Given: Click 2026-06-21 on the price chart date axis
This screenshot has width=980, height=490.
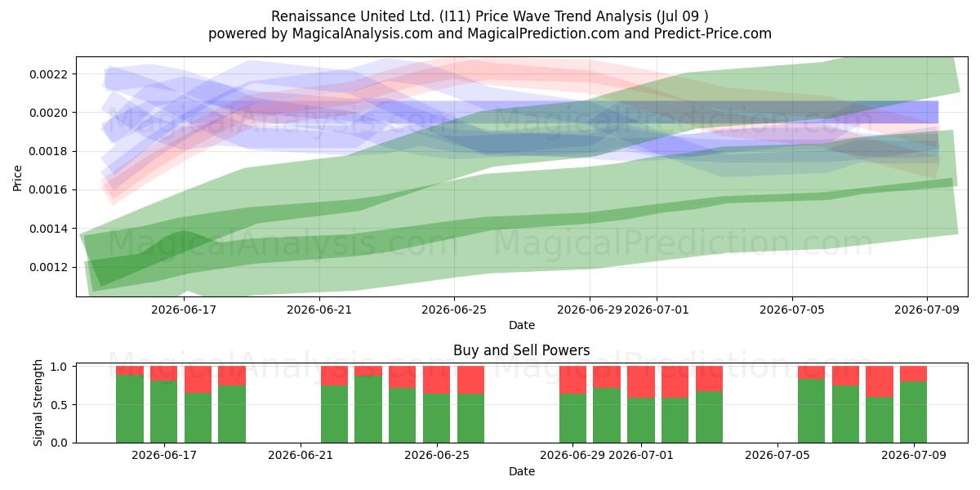Looking at the screenshot, I should [319, 310].
